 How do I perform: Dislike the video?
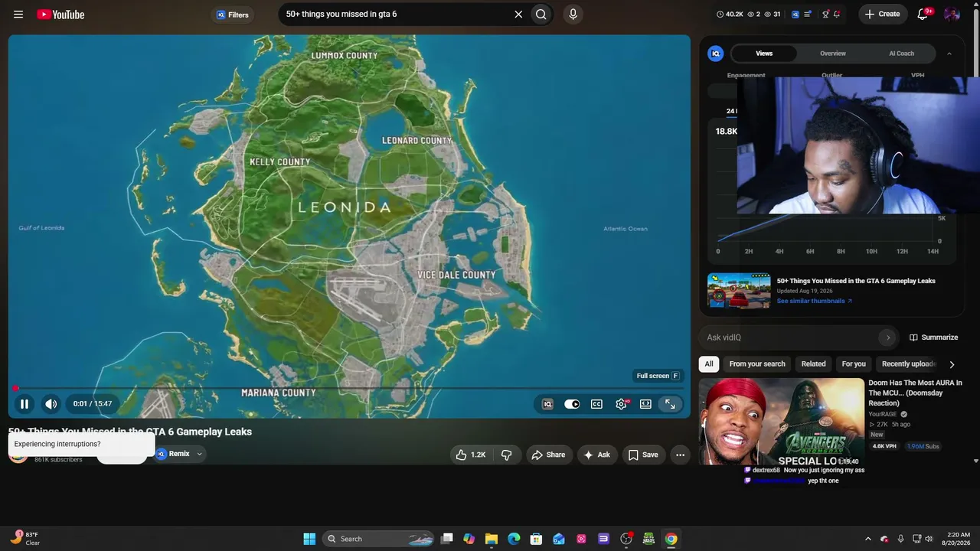(506, 455)
